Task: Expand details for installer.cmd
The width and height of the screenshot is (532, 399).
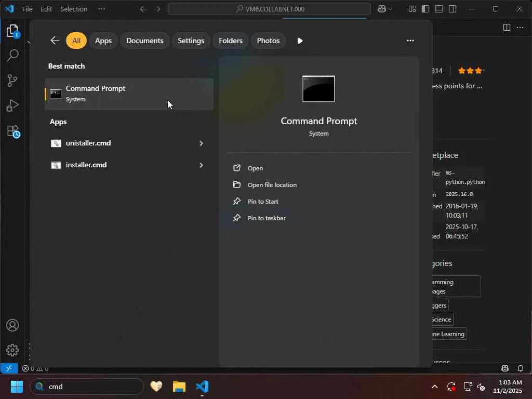Action: tap(201, 165)
